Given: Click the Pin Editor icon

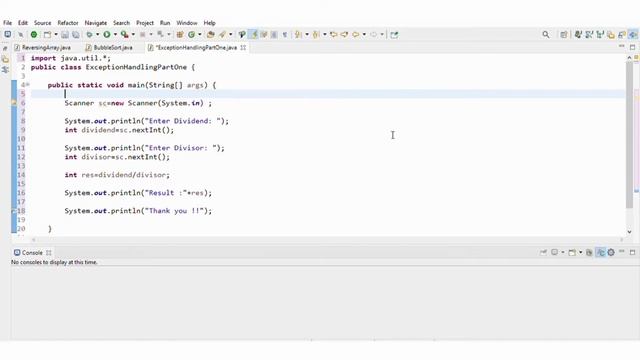Looking at the screenshot, I should click(x=394, y=35).
